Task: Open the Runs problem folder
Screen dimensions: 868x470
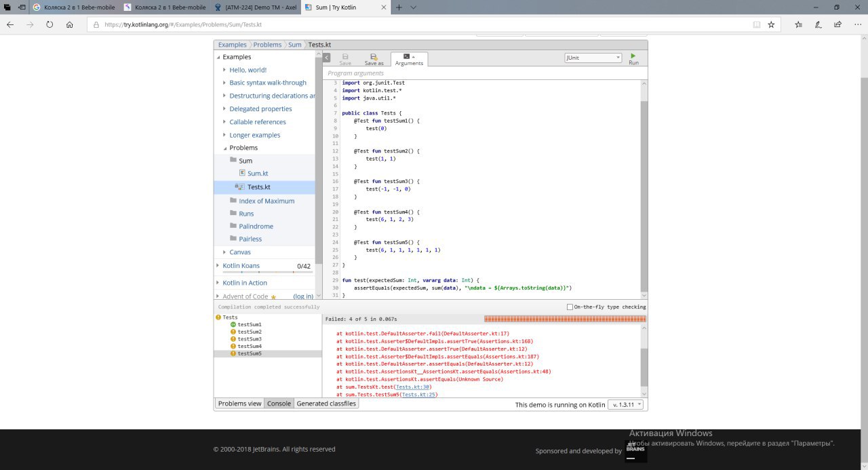Action: pyautogui.click(x=246, y=214)
